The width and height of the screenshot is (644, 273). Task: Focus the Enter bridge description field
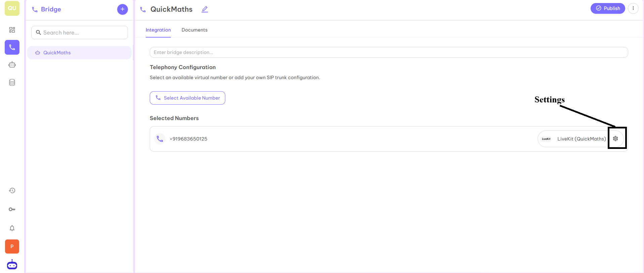click(389, 52)
